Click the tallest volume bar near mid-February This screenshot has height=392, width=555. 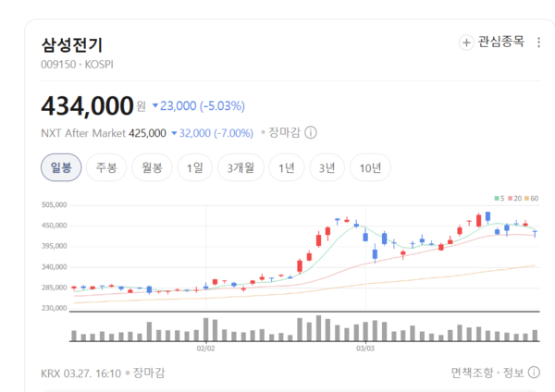[x=318, y=328]
